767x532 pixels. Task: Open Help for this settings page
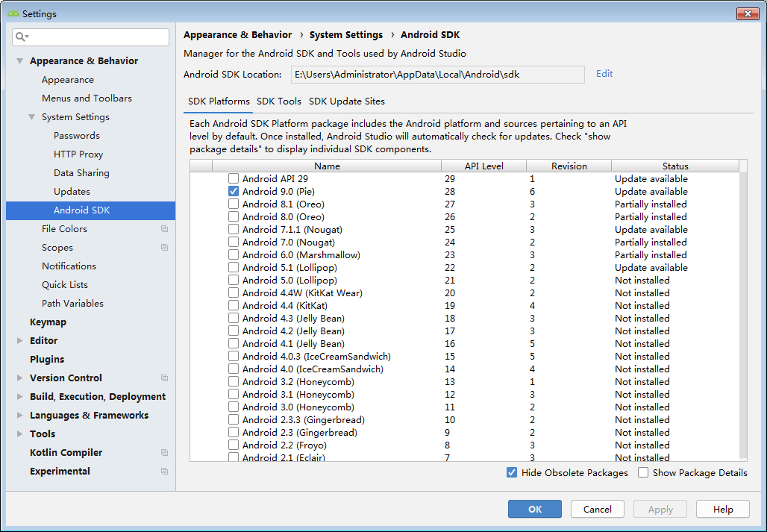tap(722, 509)
